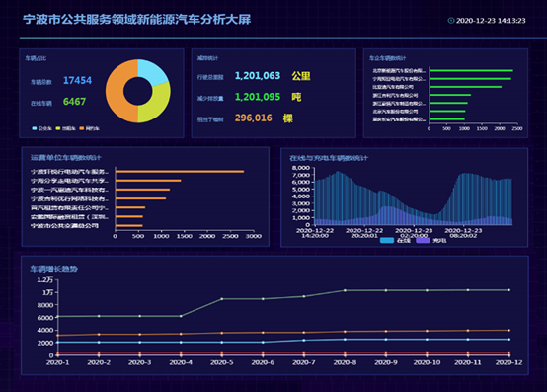547x392 pixels.
Task: Click the green bar for 北京汽车股份有限公司
Action: [x=447, y=112]
